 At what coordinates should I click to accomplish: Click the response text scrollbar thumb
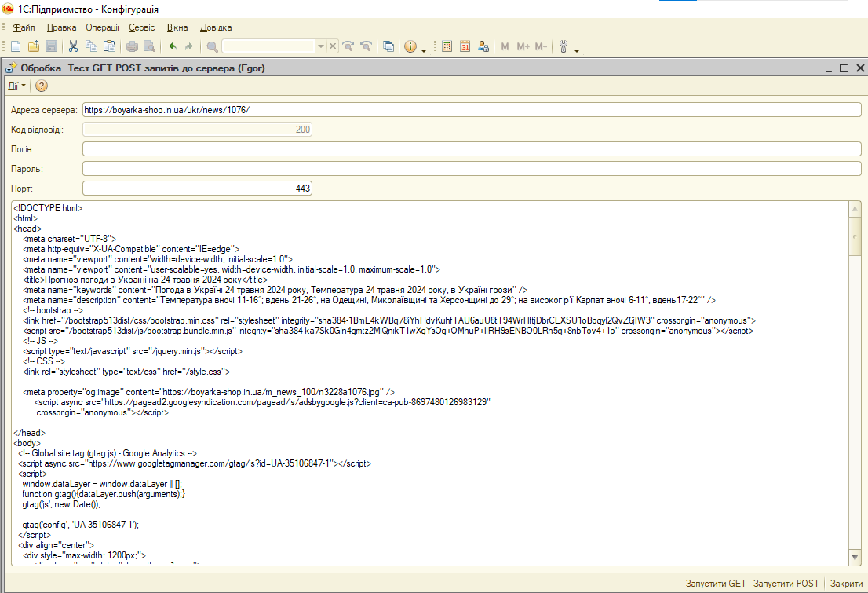coord(855,236)
